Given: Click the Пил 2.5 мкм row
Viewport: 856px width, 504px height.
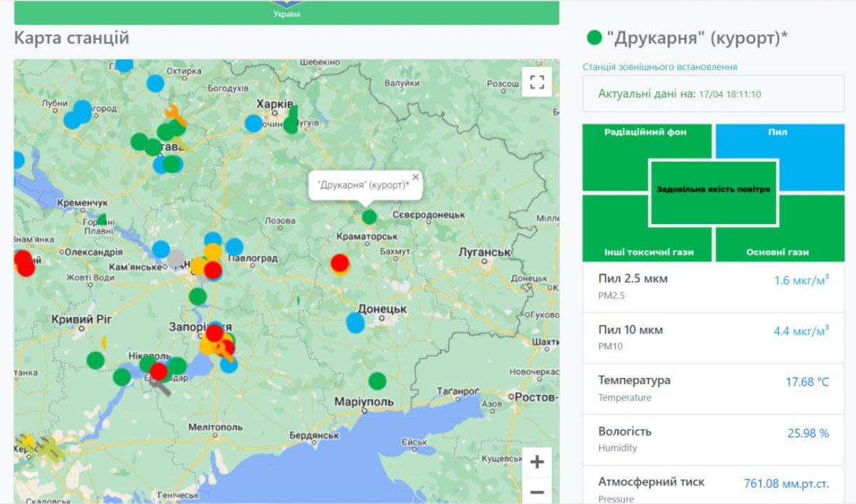Looking at the screenshot, I should tap(714, 286).
